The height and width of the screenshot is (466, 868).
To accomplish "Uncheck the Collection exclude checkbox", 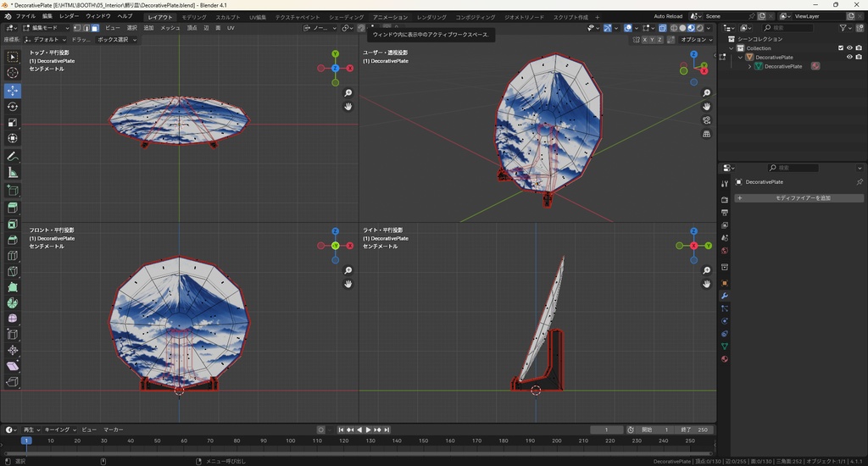I will point(841,48).
